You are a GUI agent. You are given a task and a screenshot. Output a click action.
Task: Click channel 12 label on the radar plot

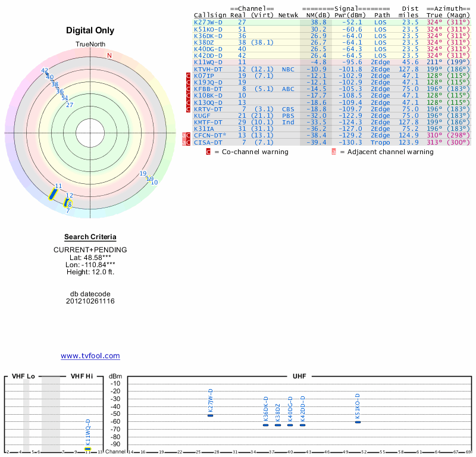70,196
